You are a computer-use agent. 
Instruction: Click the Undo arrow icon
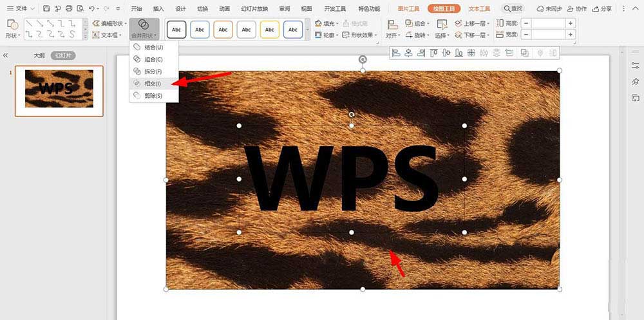pyautogui.click(x=91, y=8)
